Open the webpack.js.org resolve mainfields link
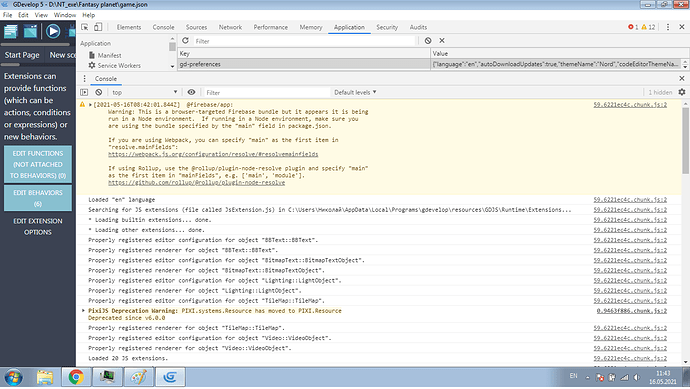This screenshot has height=389, width=690. tap(213, 154)
